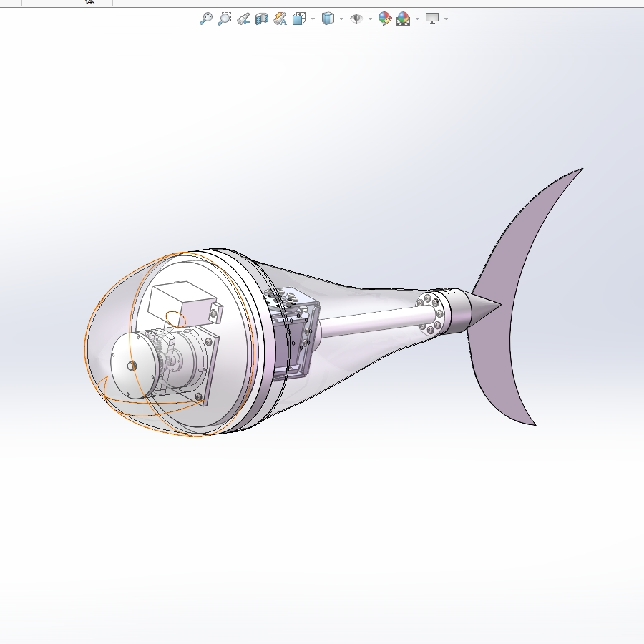Click the View Settings monitor icon
644x644 pixels.
click(432, 19)
